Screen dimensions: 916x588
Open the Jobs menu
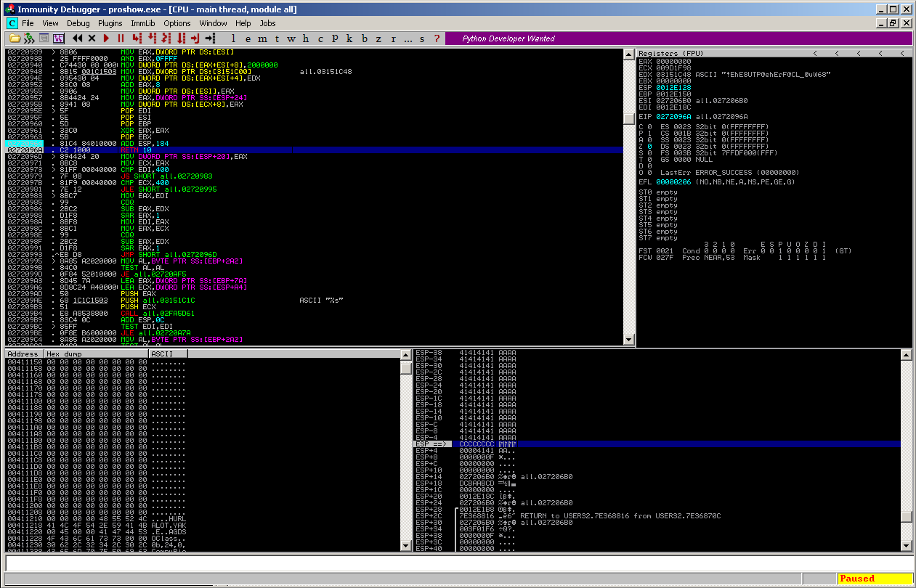268,23
